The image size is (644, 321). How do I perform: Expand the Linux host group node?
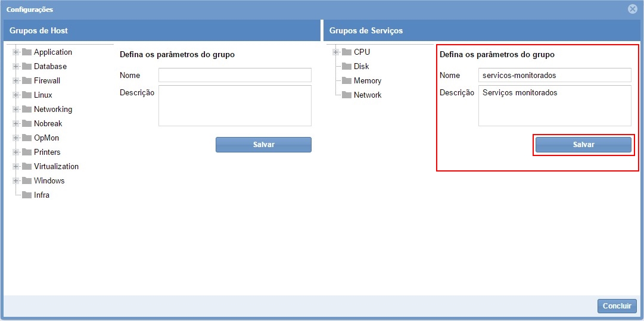point(16,95)
